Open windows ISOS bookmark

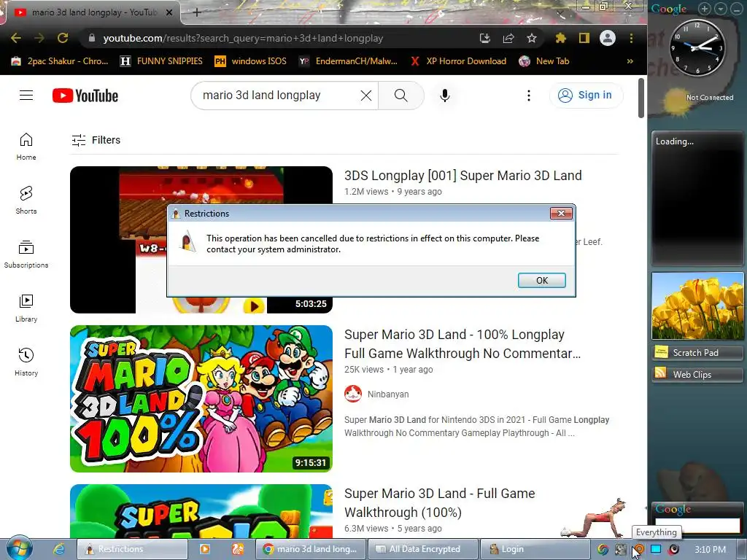click(x=251, y=61)
